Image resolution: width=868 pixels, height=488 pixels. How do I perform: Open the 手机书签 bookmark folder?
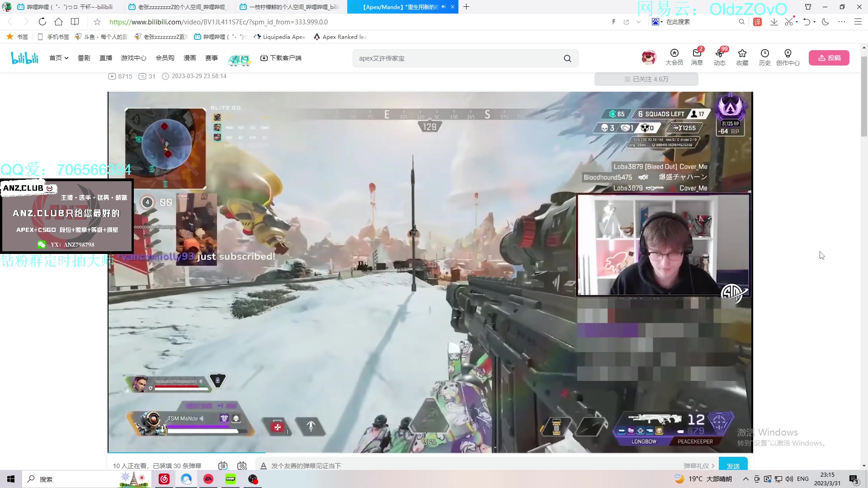click(53, 37)
